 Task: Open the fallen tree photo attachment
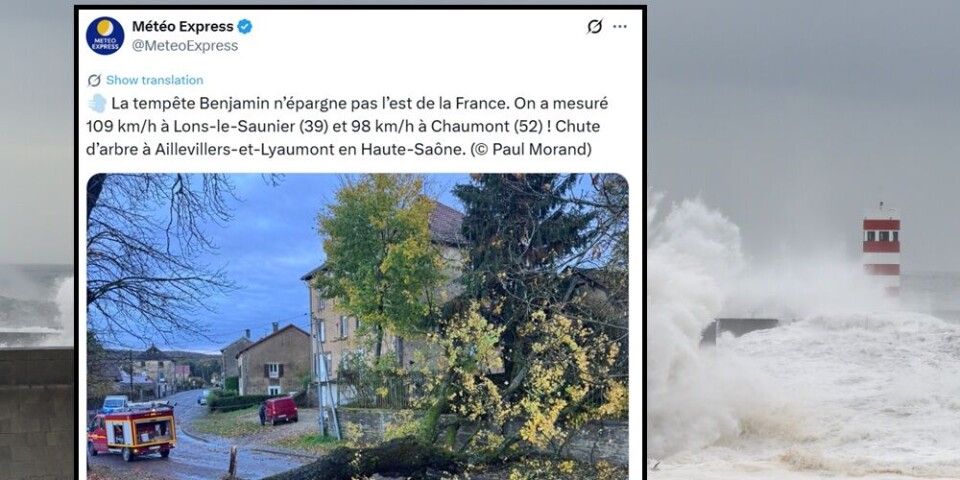358,326
